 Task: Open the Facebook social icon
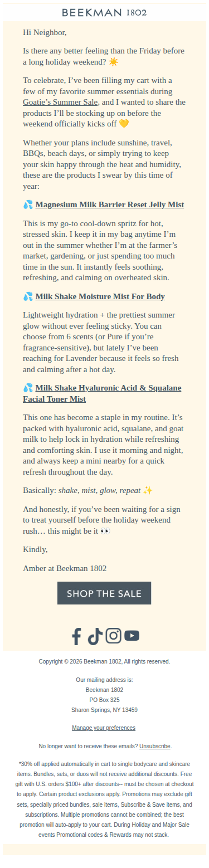(x=77, y=636)
